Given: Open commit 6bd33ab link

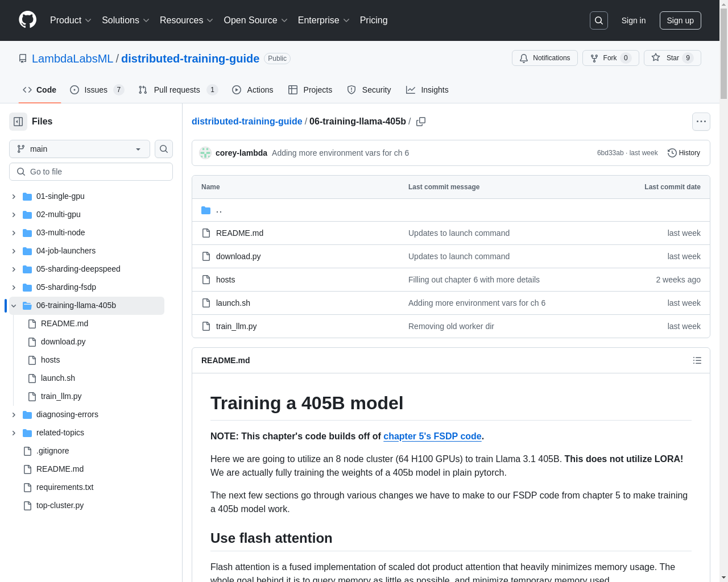Looking at the screenshot, I should tap(610, 153).
